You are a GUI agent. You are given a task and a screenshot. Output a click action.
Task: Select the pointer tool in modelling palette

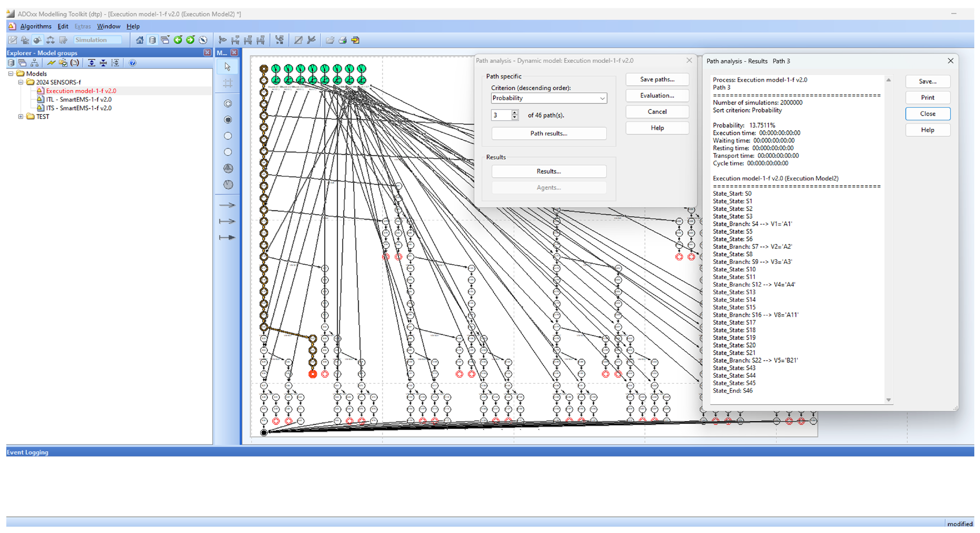pyautogui.click(x=228, y=67)
